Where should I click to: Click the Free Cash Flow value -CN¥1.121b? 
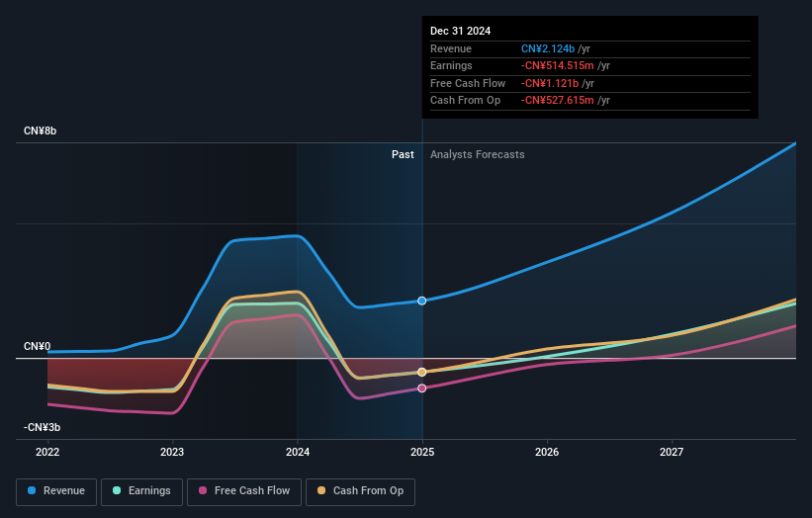[550, 83]
